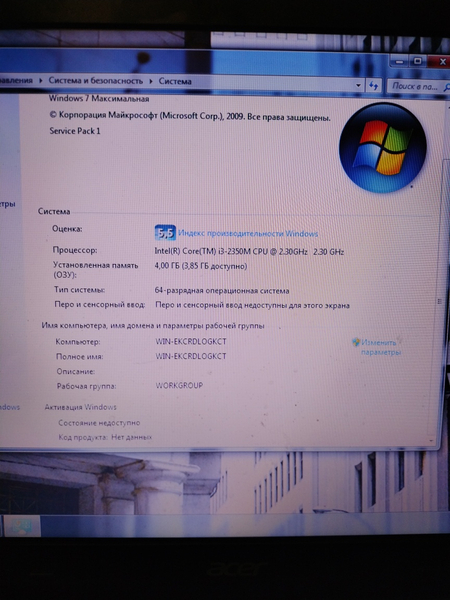Click the processor value Intel Core i3-2350M
450x600 pixels.
pyautogui.click(x=249, y=251)
